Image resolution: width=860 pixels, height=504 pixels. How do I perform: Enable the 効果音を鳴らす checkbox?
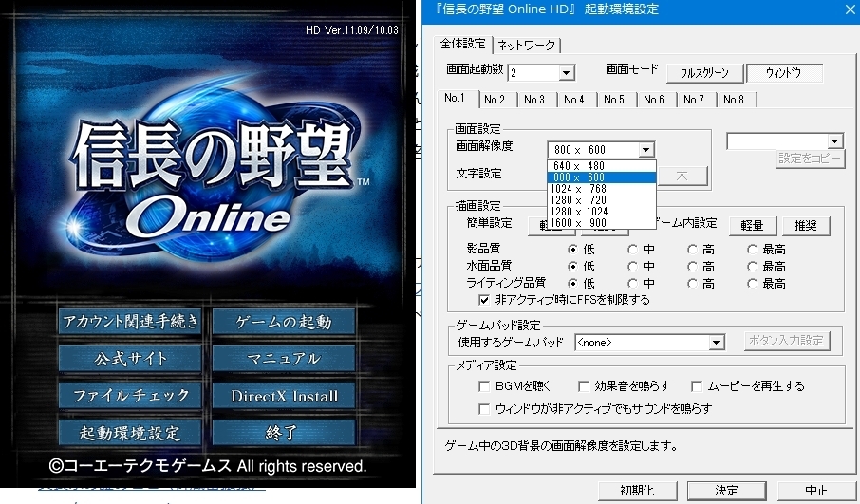pyautogui.click(x=584, y=386)
